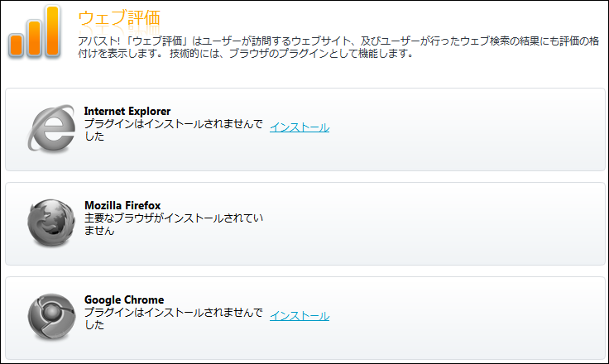The height and width of the screenshot is (364, 609).
Task: Click the 主要なブラウザがインストールされていません Firefox status text
Action: 173,218
